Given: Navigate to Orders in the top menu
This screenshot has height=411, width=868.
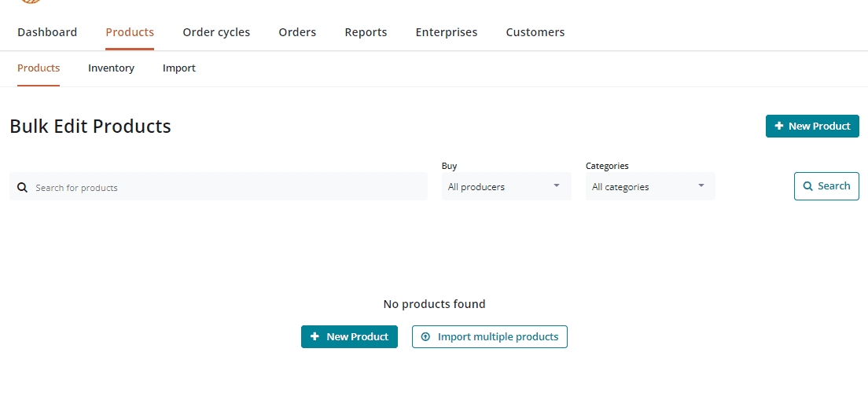Looking at the screenshot, I should click(x=297, y=32).
